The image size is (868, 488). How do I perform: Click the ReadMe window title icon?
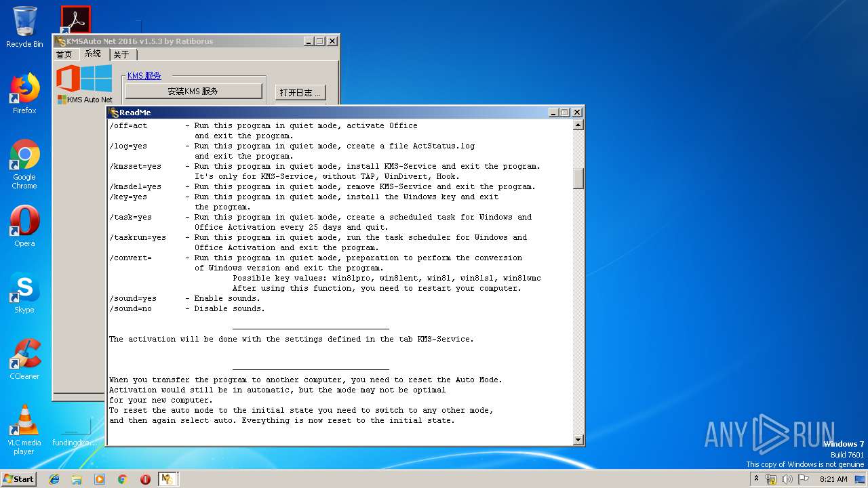click(x=114, y=113)
